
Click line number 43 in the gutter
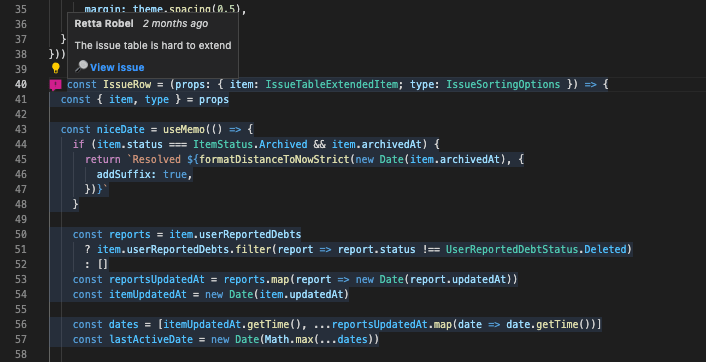click(x=21, y=129)
